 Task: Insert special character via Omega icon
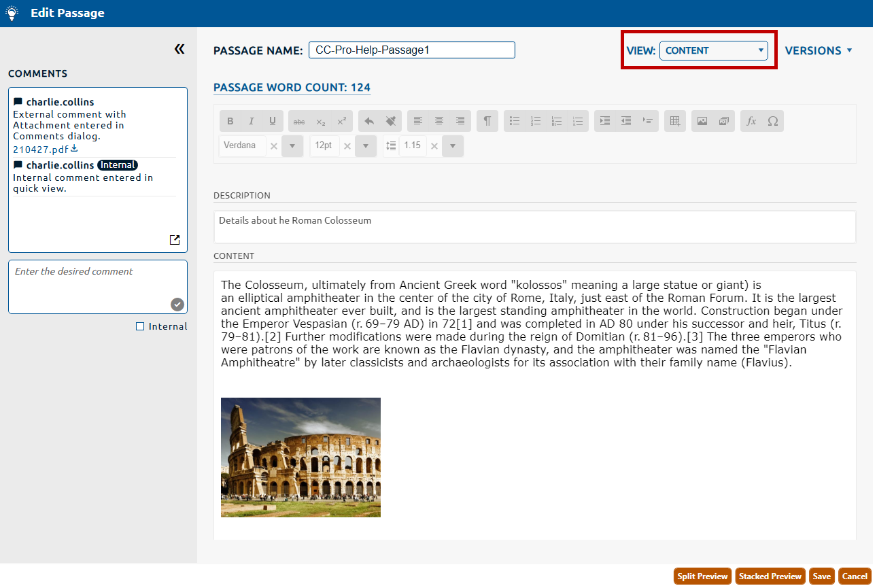coord(772,121)
